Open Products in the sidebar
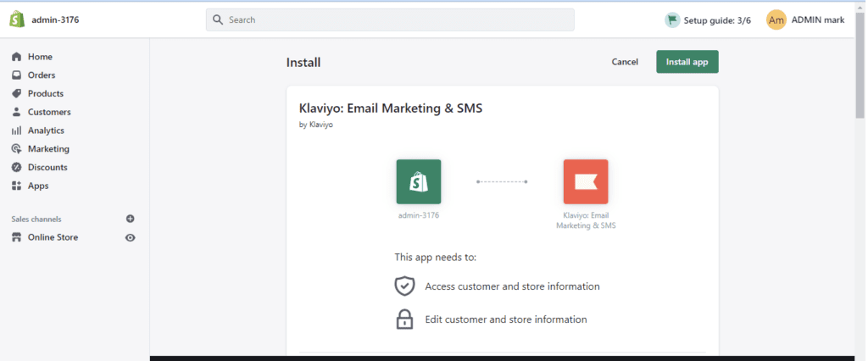Screen dimensions: 868x361 46,93
